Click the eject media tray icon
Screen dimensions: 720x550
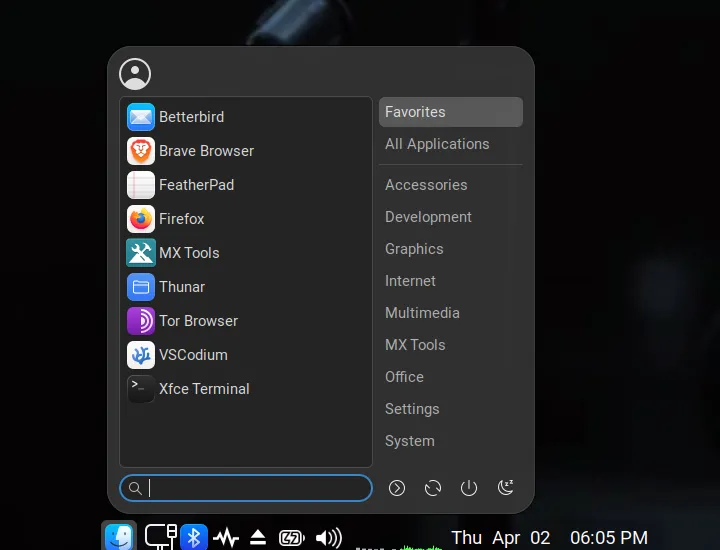click(258, 537)
